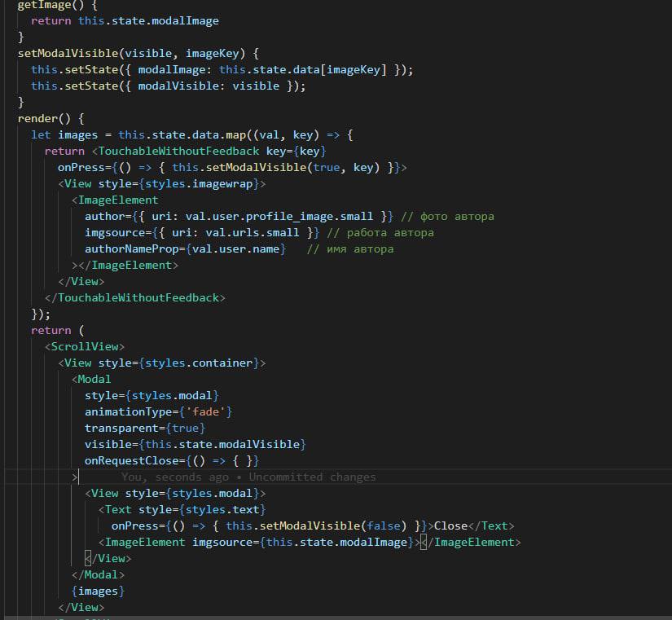This screenshot has height=620, width=672.
Task: Click the opening Modal tag name
Action: [94, 380]
